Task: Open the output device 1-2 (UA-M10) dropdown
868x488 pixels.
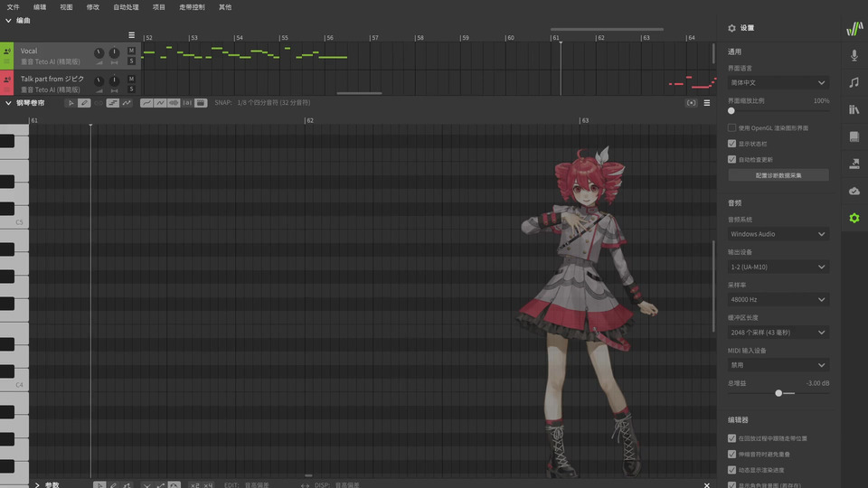Action: coord(778,267)
